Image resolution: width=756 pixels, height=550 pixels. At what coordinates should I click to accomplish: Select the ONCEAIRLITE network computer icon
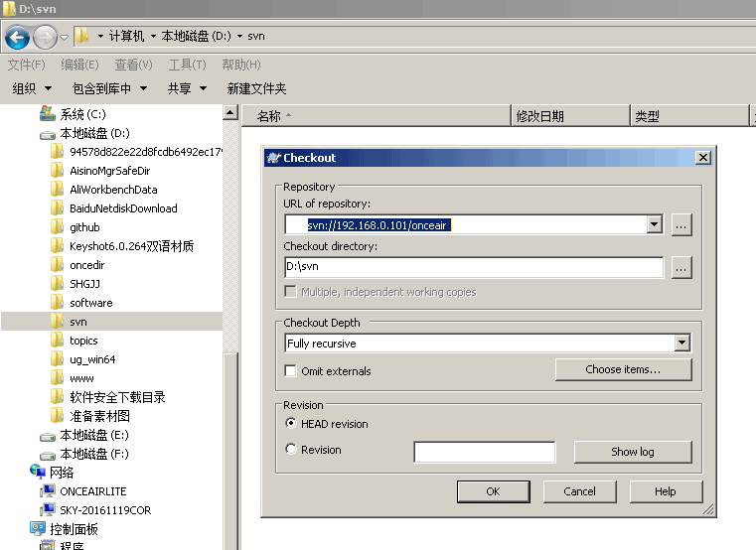(x=47, y=491)
